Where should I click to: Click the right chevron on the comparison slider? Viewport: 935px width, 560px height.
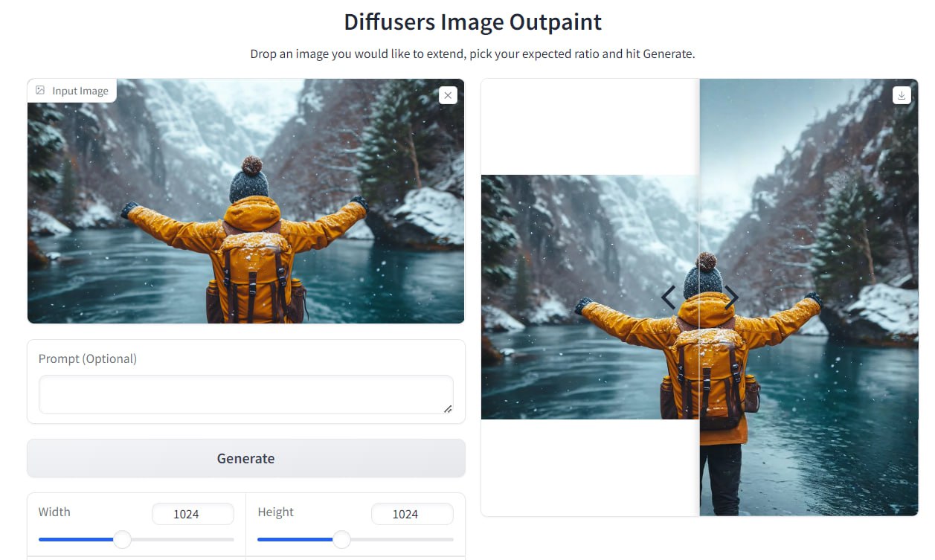coord(731,297)
